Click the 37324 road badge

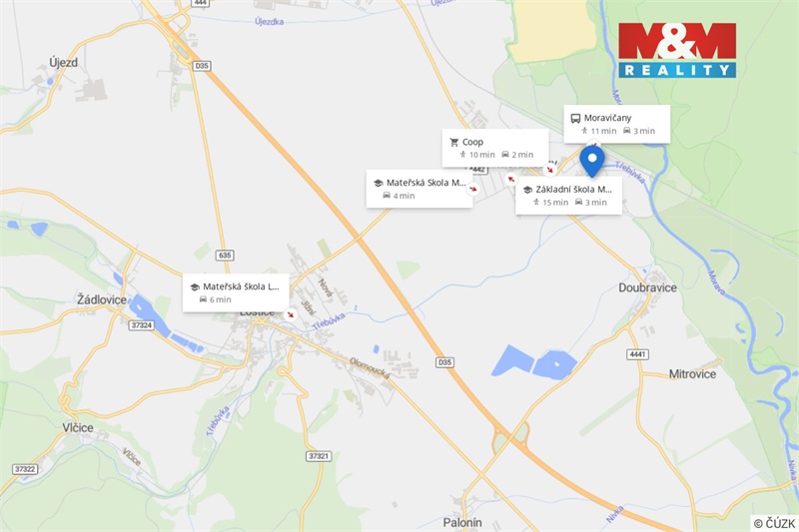pyautogui.click(x=141, y=324)
